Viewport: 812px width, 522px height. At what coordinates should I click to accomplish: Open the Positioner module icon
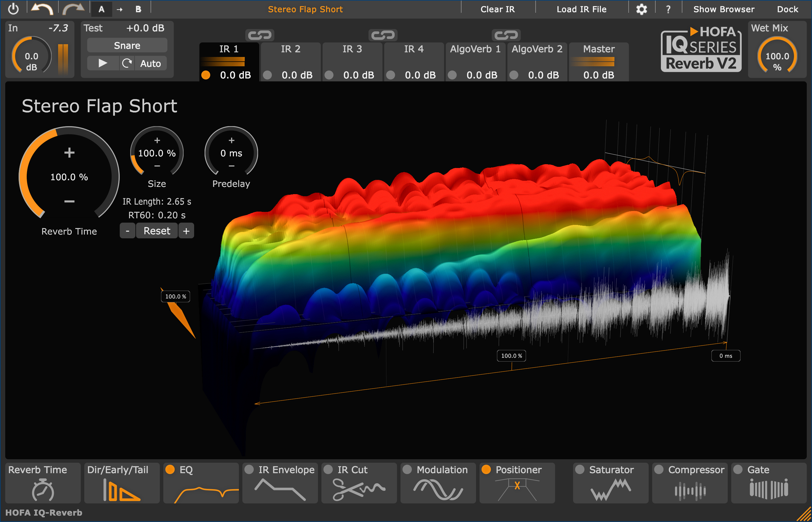(x=517, y=489)
